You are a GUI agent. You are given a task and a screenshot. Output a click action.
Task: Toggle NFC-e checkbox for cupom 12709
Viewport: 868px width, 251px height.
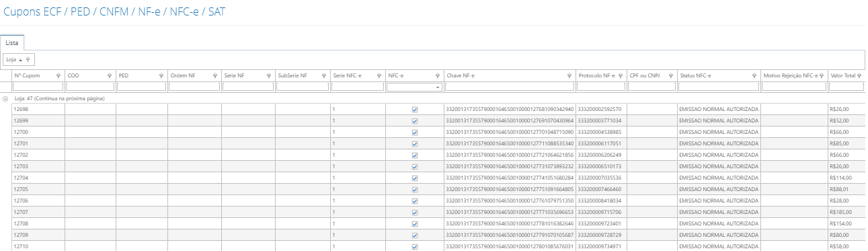414,236
